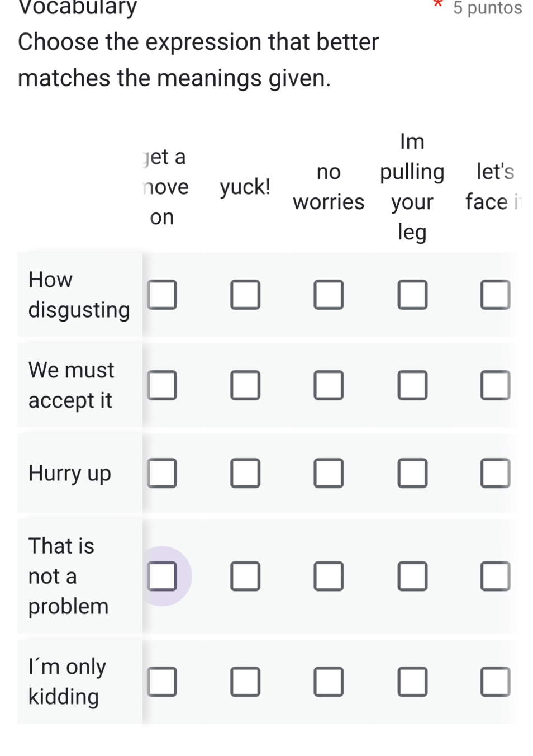This screenshot has height=756, width=533.
Task: Check 'let's face it' for Hurry up row
Action: pos(496,473)
